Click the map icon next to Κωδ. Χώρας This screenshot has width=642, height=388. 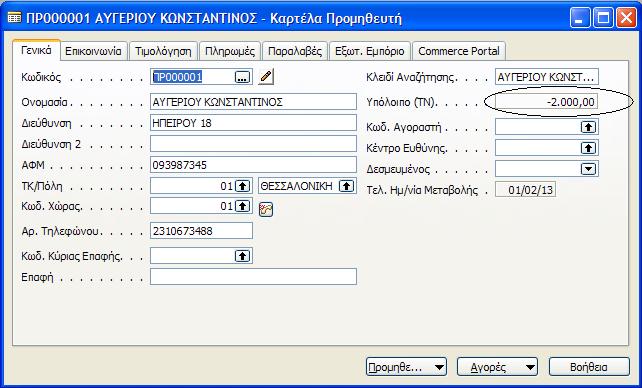click(x=266, y=210)
